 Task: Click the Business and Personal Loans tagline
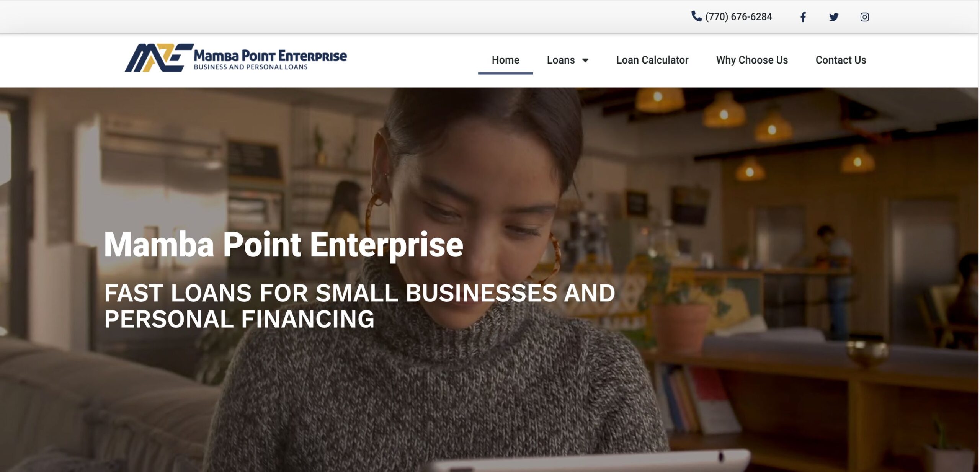[251, 67]
